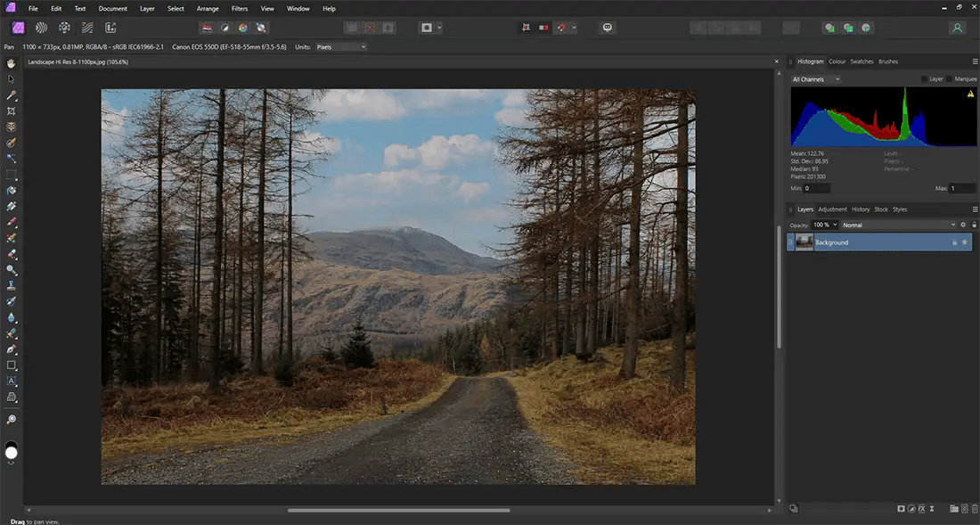980x525 pixels.
Task: Select the Blur brush drop tool
Action: (x=12, y=317)
